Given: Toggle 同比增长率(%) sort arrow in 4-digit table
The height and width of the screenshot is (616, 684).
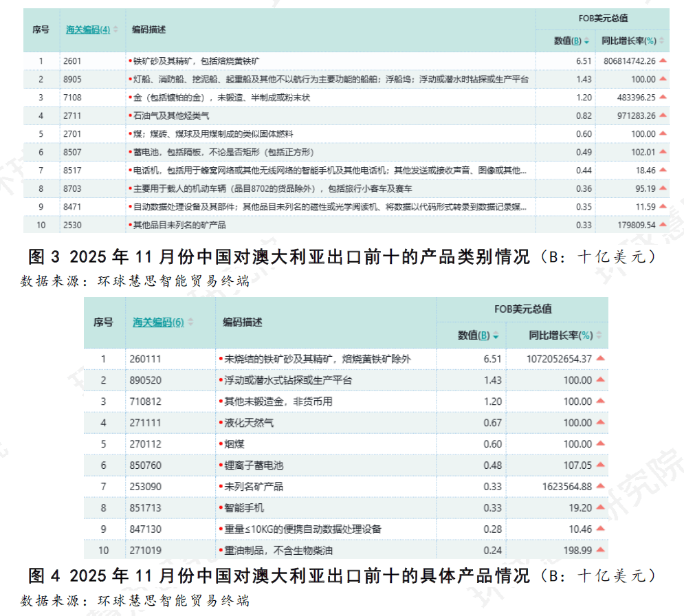Looking at the screenshot, I should 662,41.
